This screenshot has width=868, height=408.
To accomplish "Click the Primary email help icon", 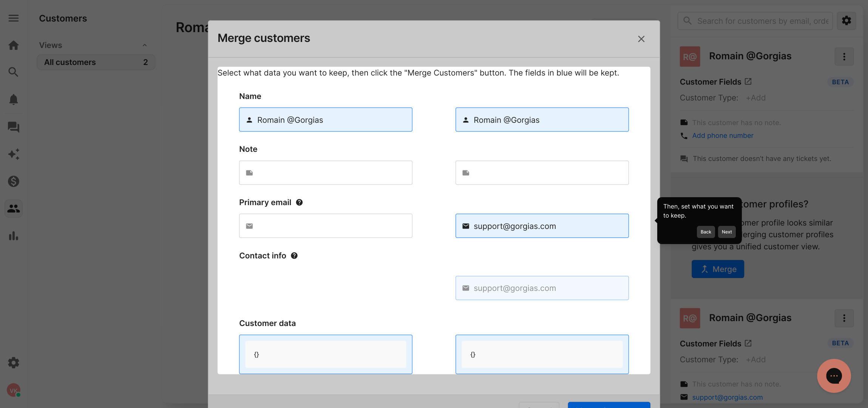I will pos(299,202).
